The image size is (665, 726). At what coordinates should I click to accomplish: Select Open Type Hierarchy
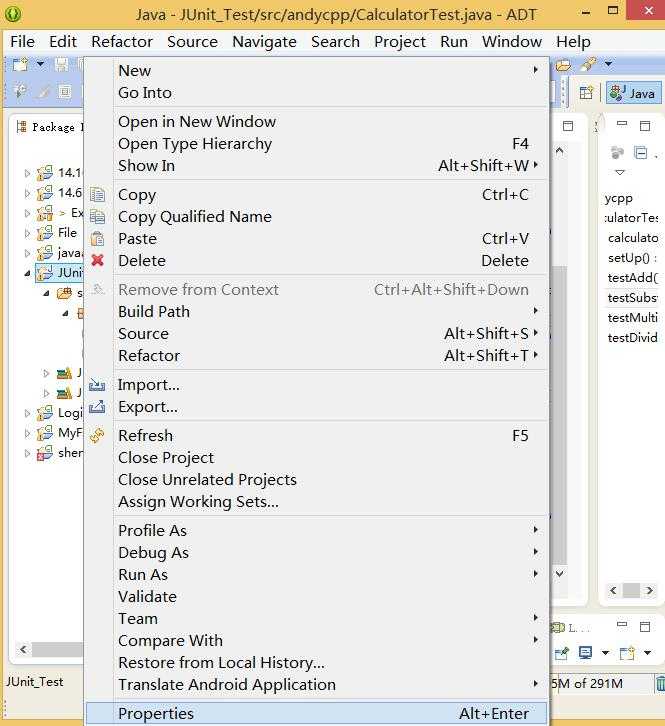click(x=316, y=144)
